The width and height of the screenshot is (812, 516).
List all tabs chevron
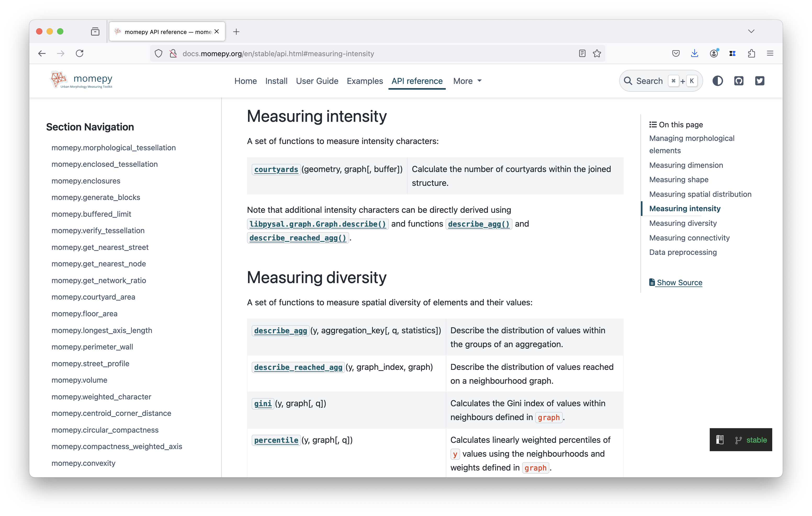pos(751,31)
